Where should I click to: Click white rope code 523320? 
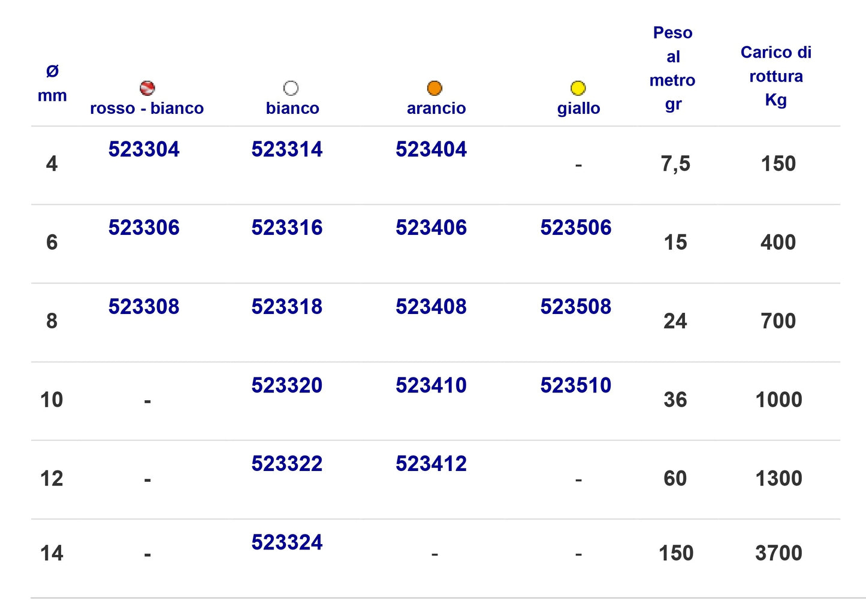point(287,385)
